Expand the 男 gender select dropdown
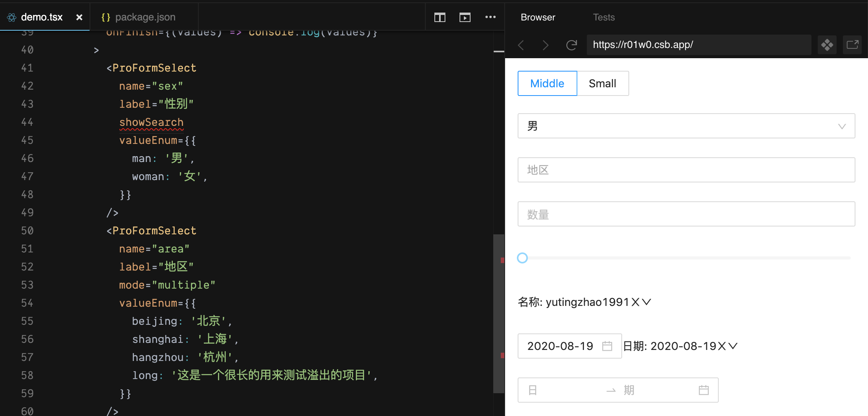The image size is (868, 416). click(x=842, y=126)
